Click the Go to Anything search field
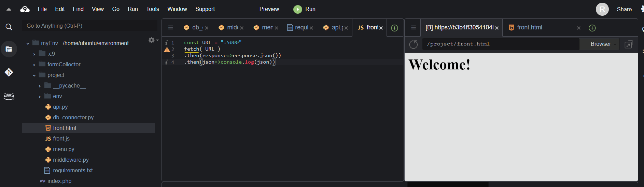Screen dimensions: 644x187 coord(89,26)
